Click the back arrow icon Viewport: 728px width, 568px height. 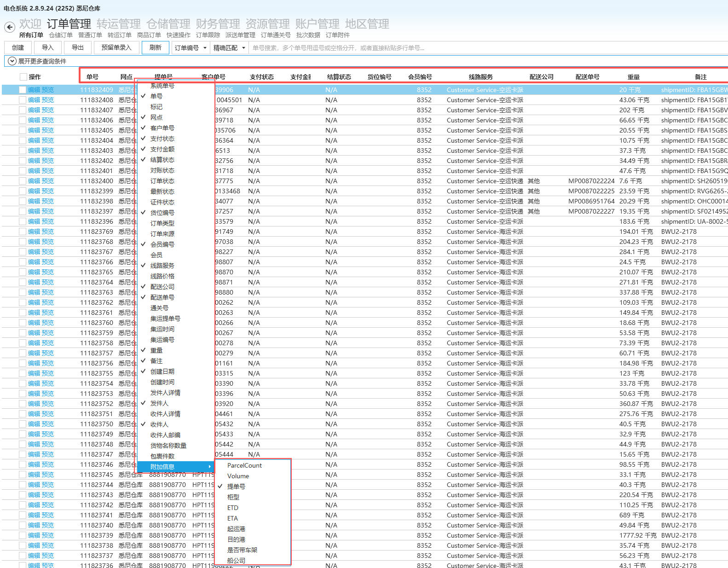tap(10, 27)
